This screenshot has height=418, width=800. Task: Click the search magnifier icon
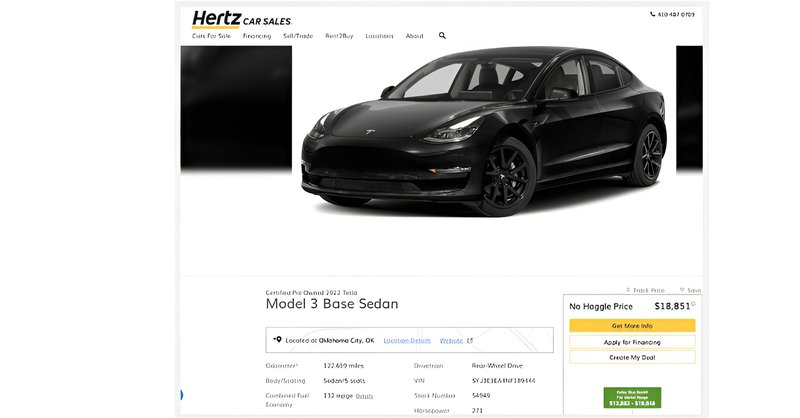click(x=442, y=35)
